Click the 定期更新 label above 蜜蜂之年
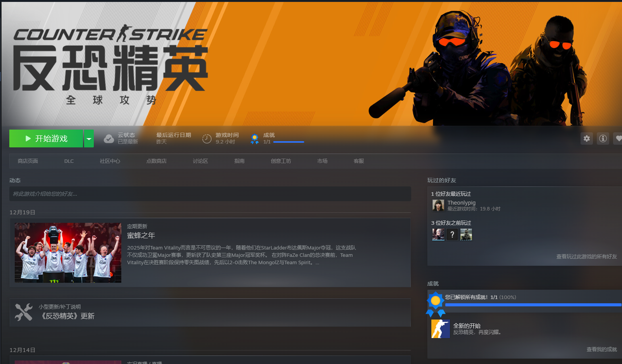 [137, 226]
